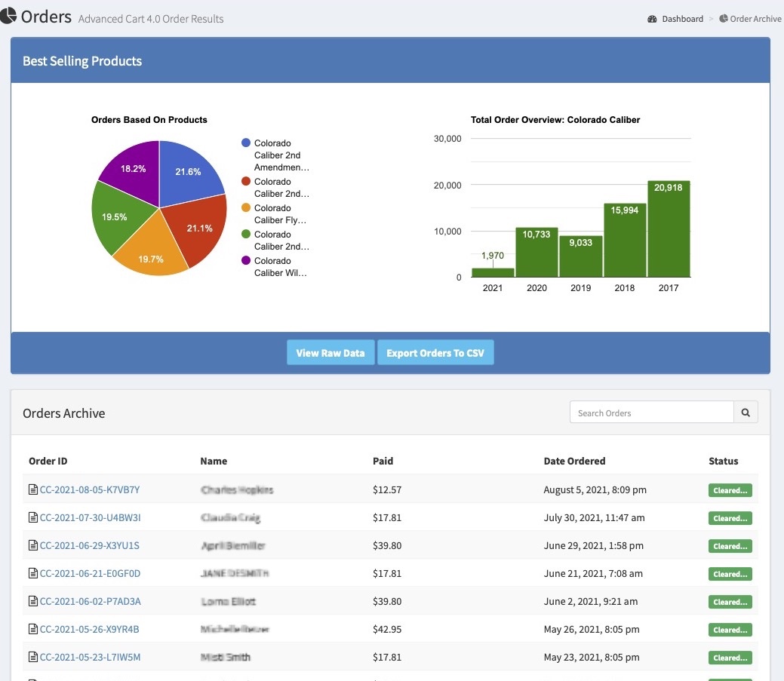This screenshot has width=784, height=681.
Task: Click the 2018 bar showing 15,994
Action: click(x=625, y=241)
